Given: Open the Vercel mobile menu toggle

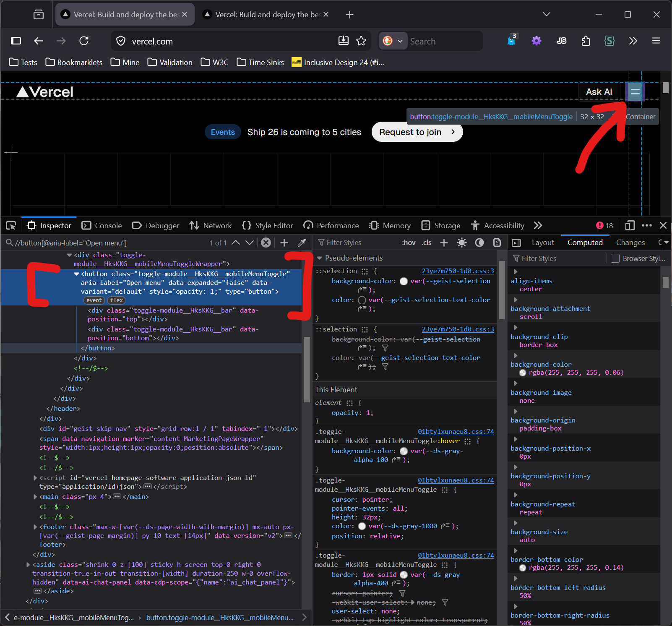Looking at the screenshot, I should [x=635, y=91].
